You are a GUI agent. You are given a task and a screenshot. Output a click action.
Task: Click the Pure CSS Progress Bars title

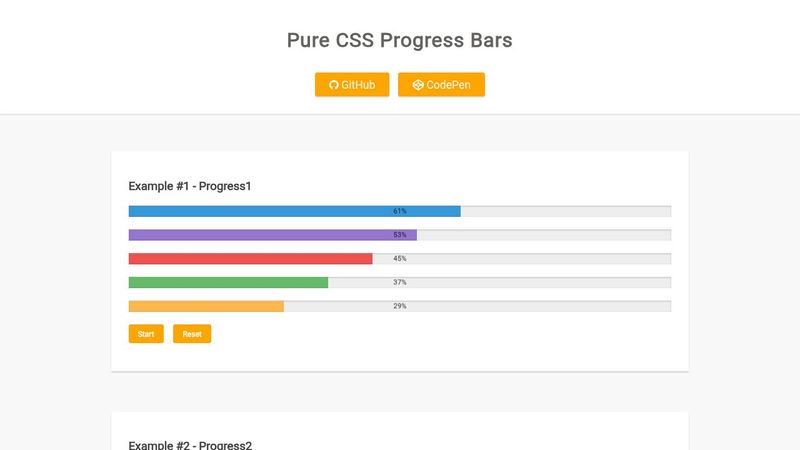[x=400, y=41]
